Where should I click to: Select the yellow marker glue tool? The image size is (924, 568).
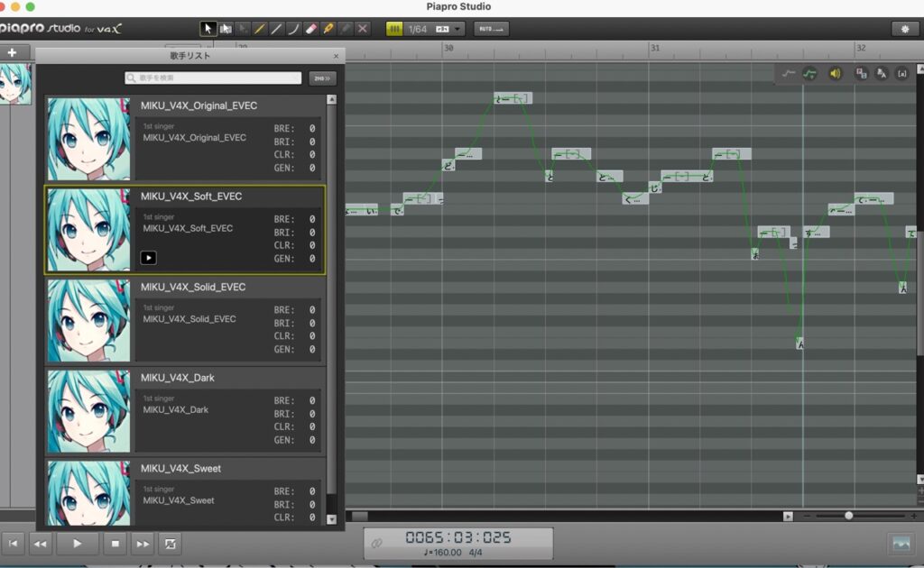pos(328,28)
